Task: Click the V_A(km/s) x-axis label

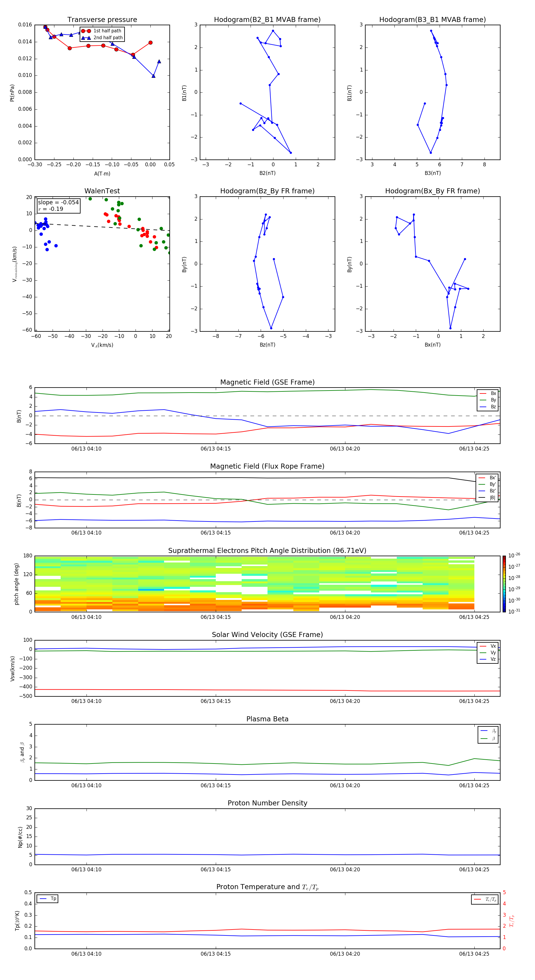Action: pos(102,345)
